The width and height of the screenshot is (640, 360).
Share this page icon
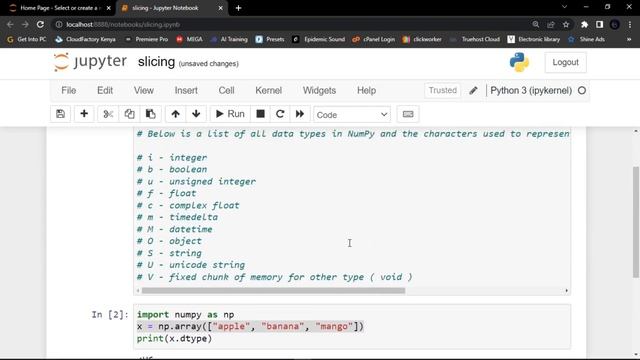[x=551, y=24]
